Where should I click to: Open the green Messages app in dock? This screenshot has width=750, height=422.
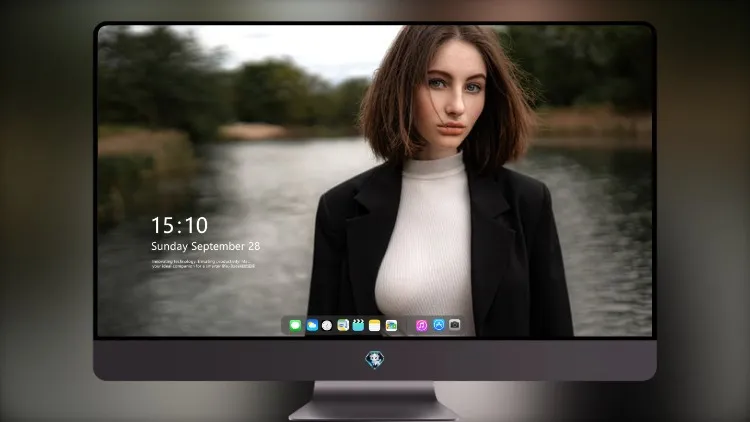click(295, 325)
